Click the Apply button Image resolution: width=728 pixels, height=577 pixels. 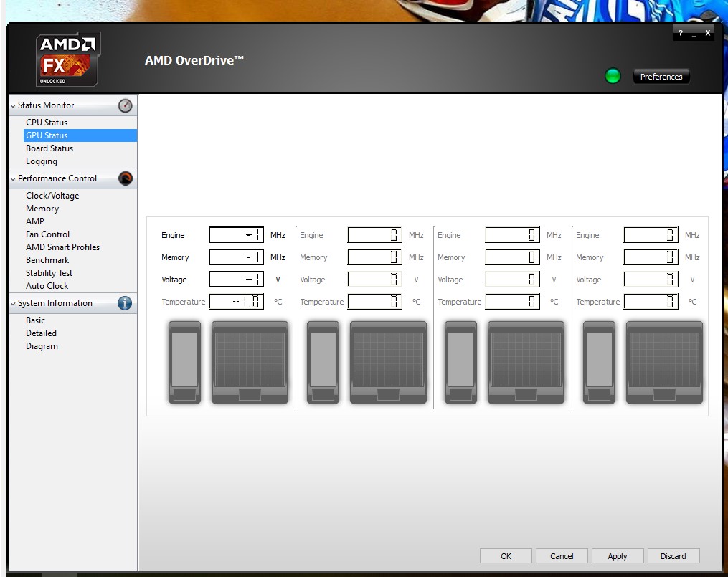coord(617,556)
